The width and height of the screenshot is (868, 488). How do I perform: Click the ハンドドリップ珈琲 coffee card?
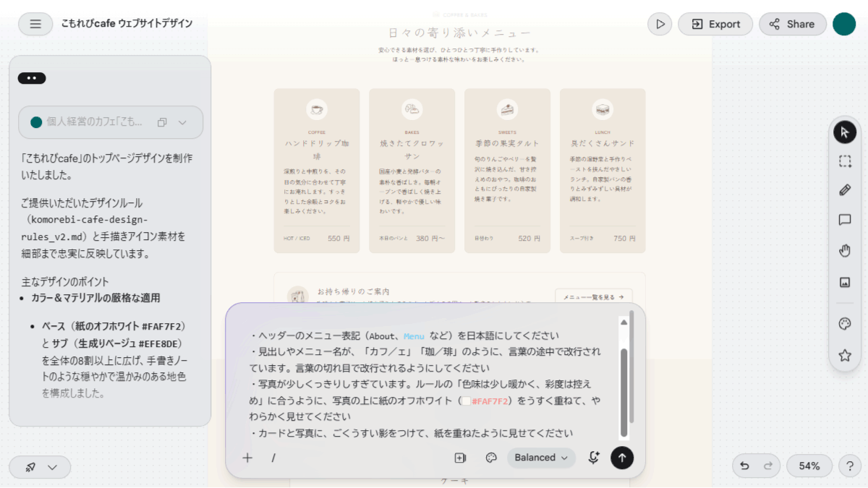[x=317, y=171]
